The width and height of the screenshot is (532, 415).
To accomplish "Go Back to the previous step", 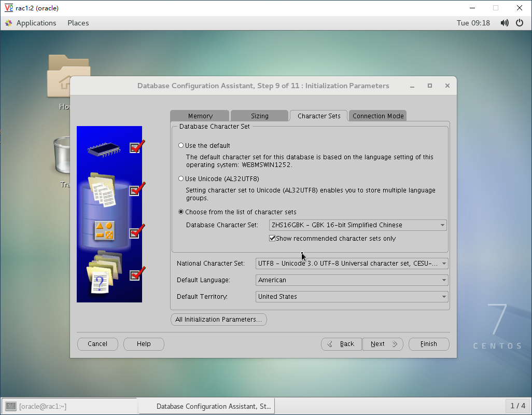I will tap(341, 344).
